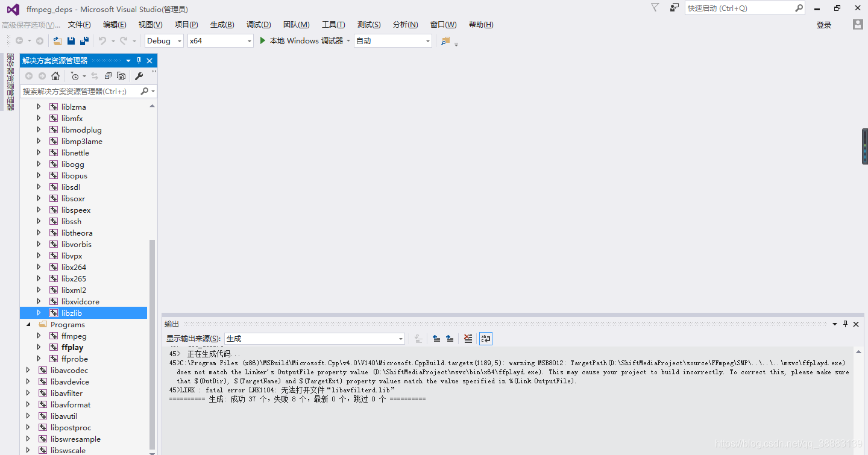
Task: Toggle Show All Files in Solution Explorer
Action: coord(121,76)
